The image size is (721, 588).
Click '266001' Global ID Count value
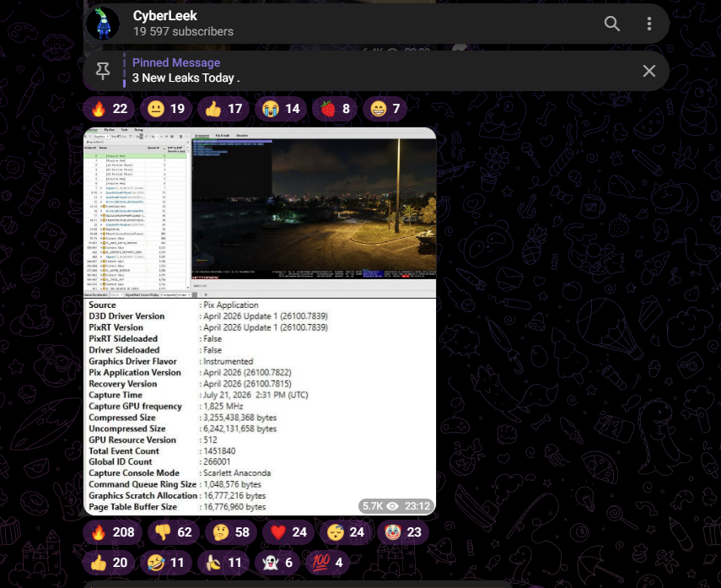point(217,462)
